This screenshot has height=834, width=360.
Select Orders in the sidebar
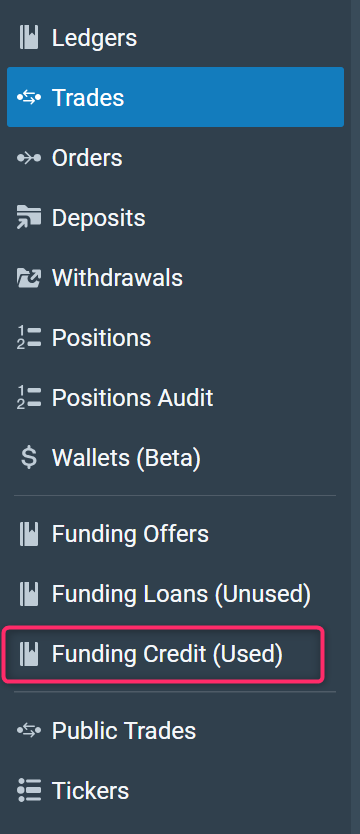tap(175, 158)
